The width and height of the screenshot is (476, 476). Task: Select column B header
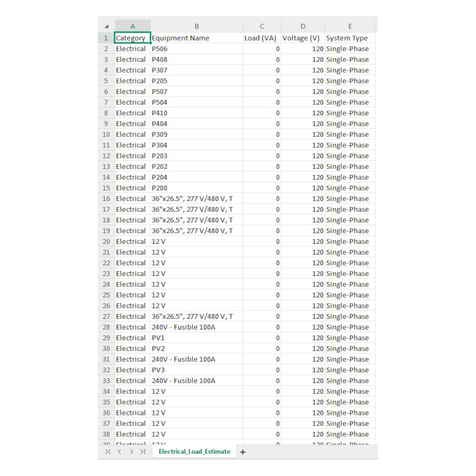click(197, 26)
